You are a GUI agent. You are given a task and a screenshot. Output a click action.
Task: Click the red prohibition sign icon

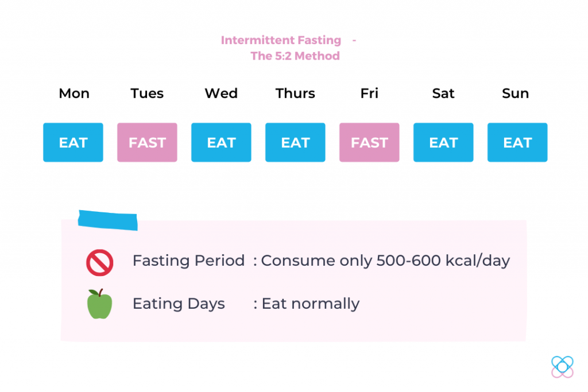[x=100, y=263]
